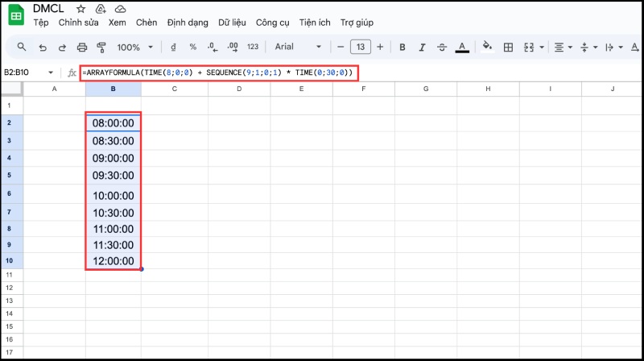Open the Công cụ menu

coord(272,23)
